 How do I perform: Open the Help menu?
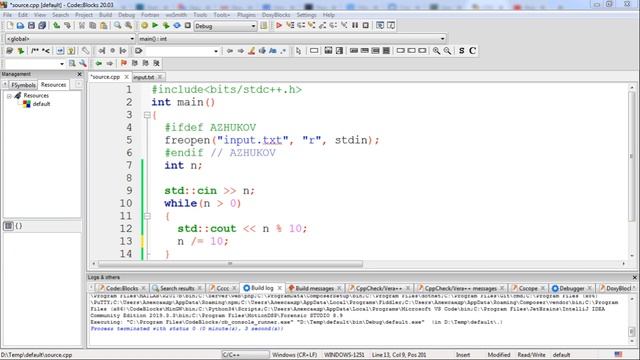(329, 15)
